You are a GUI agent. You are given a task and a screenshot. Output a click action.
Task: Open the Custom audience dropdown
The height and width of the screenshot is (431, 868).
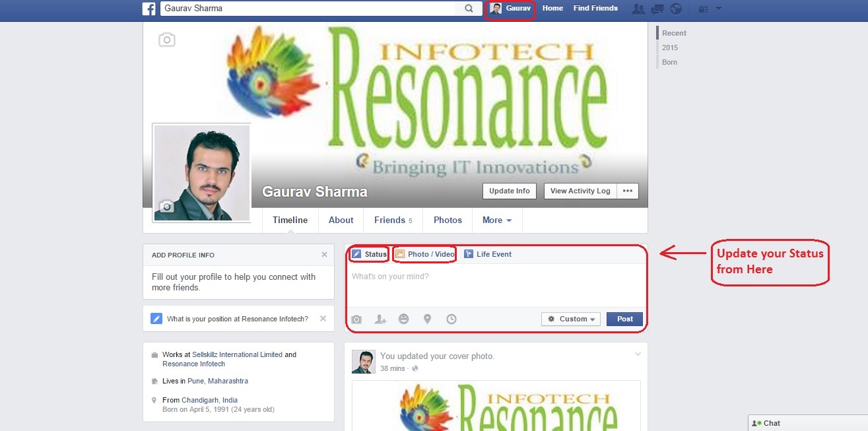pos(570,319)
